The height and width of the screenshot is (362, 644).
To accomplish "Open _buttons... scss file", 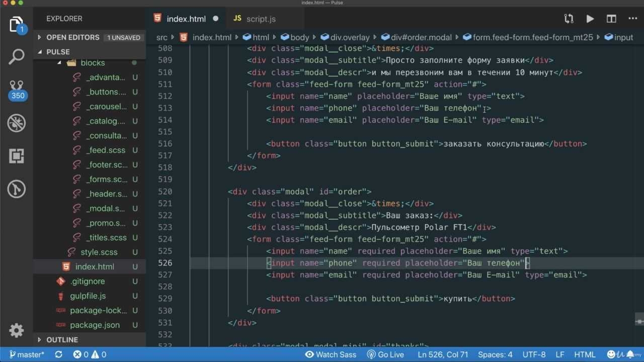I will 106,92.
